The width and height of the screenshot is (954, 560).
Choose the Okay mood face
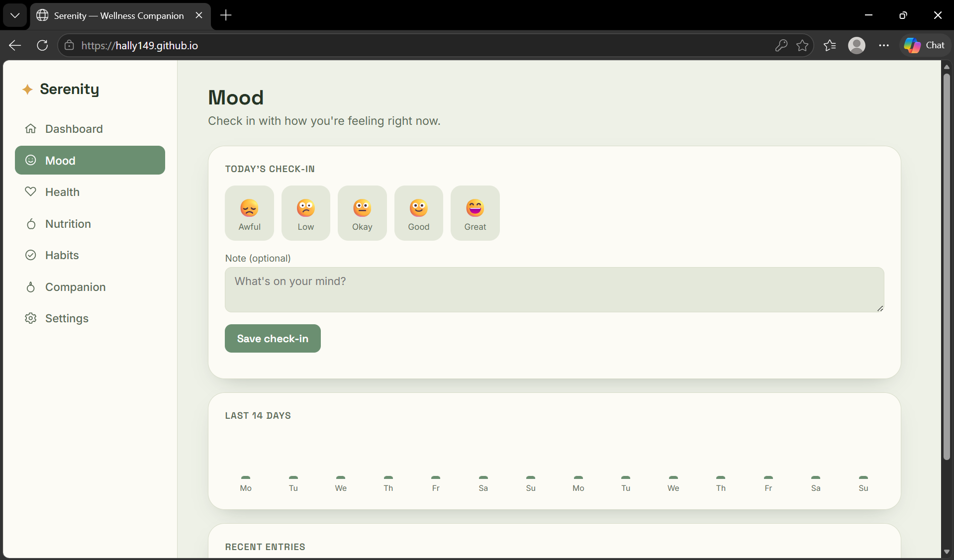click(x=362, y=213)
